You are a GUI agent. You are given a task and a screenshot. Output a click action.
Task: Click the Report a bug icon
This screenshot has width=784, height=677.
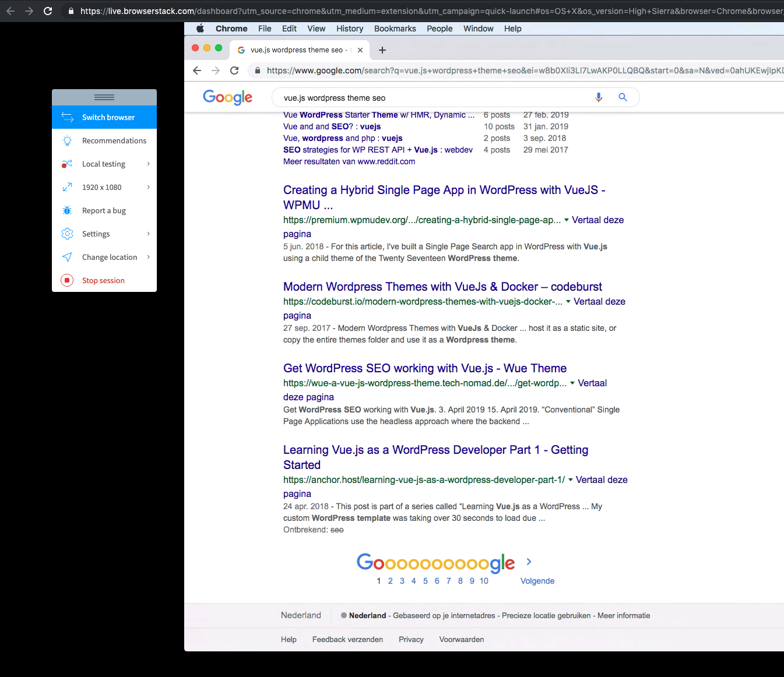pyautogui.click(x=67, y=210)
